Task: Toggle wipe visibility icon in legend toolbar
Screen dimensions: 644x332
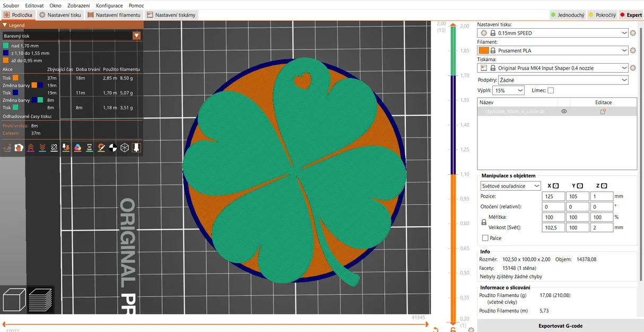Action: point(19,148)
